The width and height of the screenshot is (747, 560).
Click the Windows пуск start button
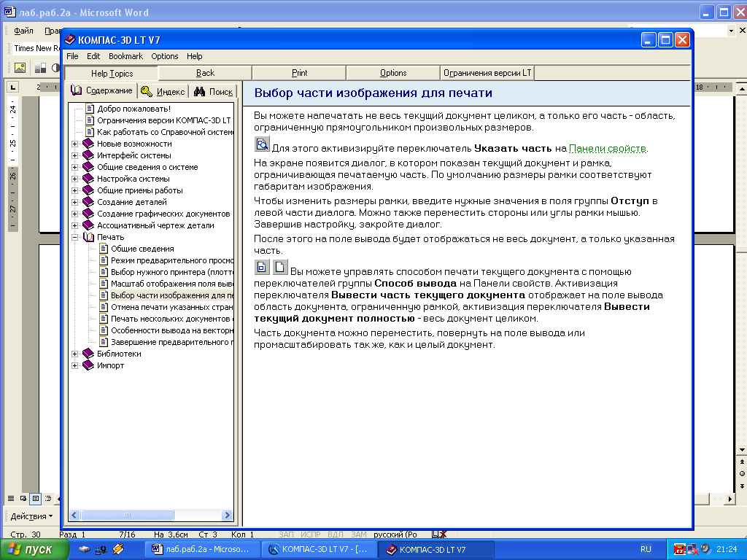coord(34,549)
